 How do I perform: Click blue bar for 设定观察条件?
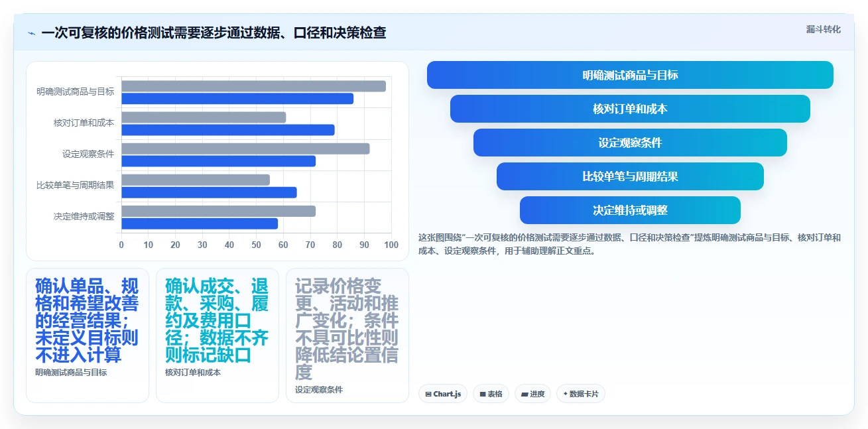219,160
